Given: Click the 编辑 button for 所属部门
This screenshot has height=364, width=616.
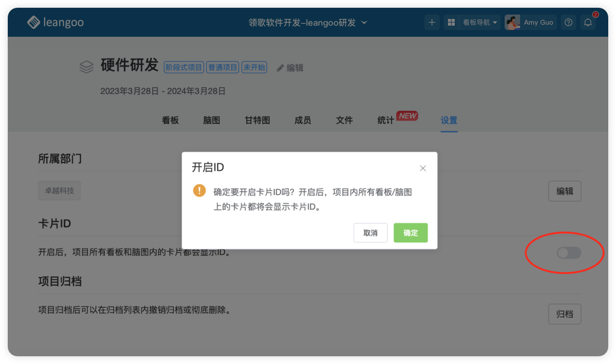Looking at the screenshot, I should (x=565, y=191).
